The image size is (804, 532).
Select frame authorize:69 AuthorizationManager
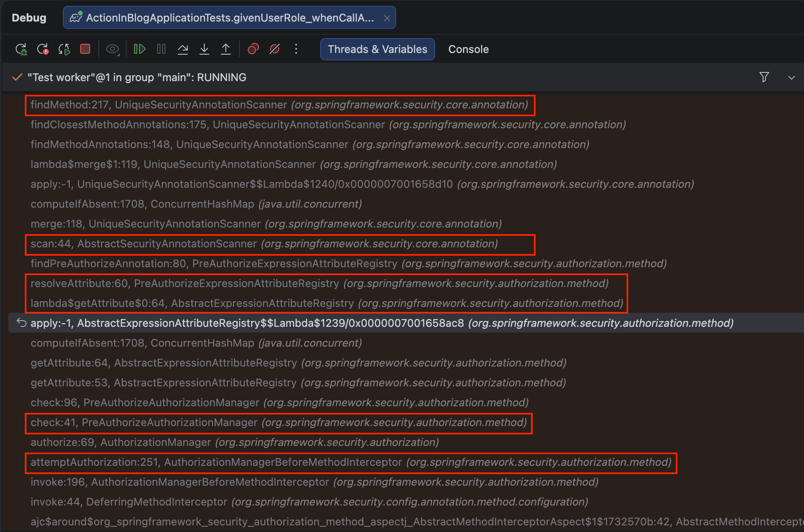[235, 442]
